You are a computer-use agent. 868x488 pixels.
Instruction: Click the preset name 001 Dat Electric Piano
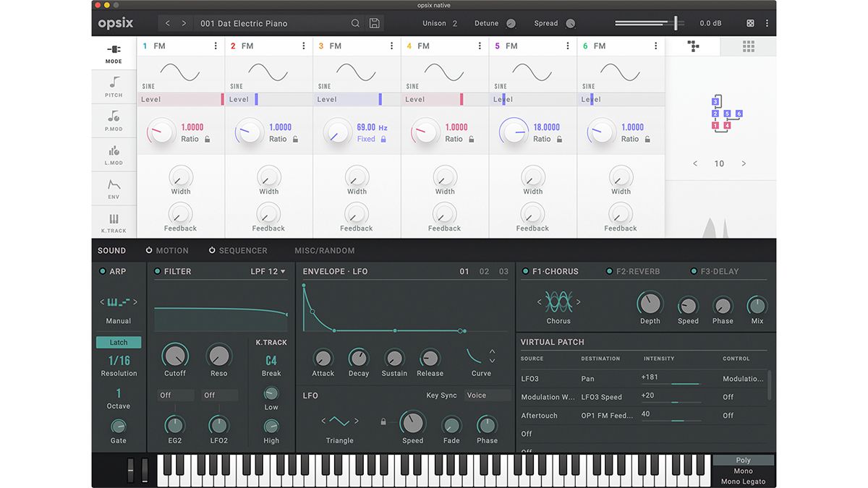click(244, 23)
